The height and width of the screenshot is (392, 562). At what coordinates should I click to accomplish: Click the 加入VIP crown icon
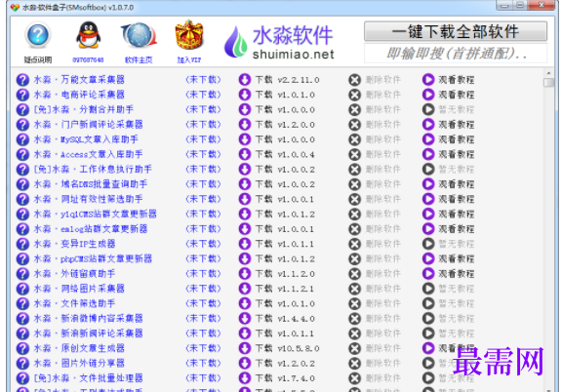(189, 35)
